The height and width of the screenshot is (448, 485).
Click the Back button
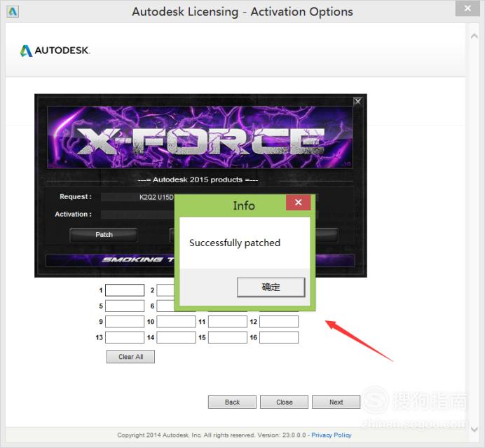coord(232,402)
